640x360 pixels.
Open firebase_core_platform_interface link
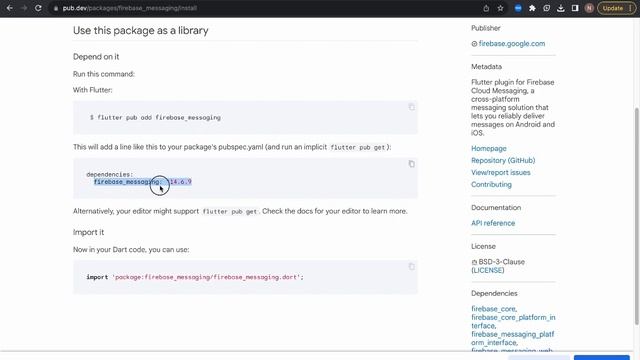point(513,322)
